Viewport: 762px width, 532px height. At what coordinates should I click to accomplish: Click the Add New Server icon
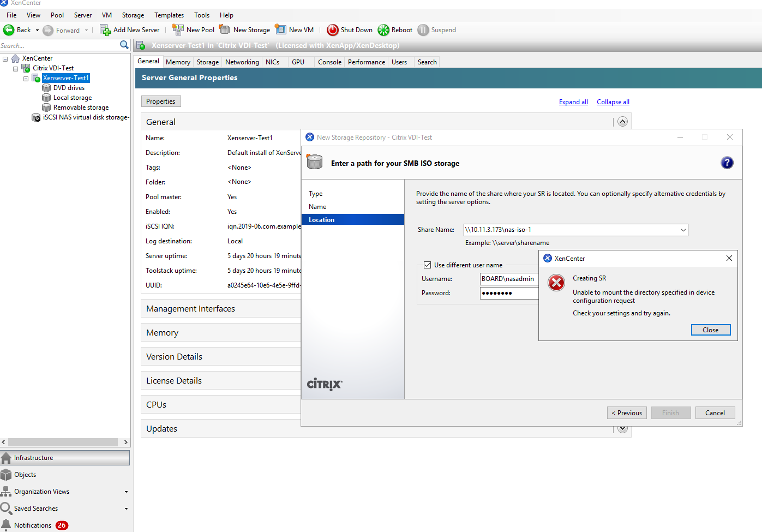[x=105, y=30]
